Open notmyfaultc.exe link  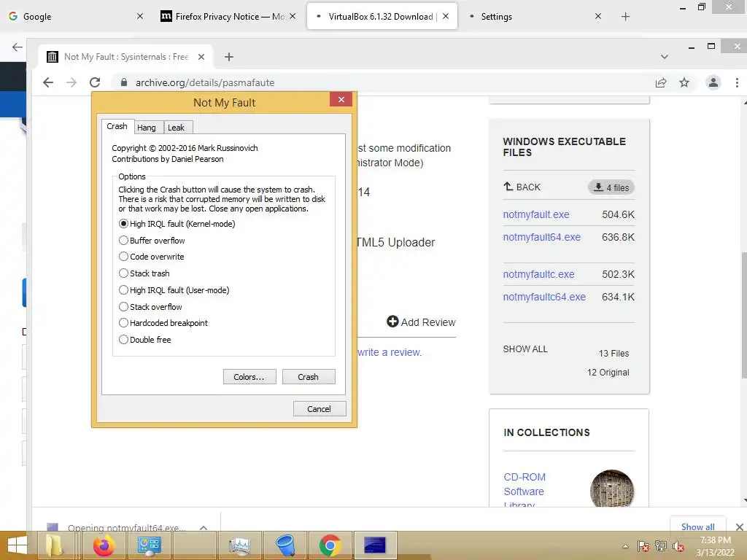(x=538, y=274)
